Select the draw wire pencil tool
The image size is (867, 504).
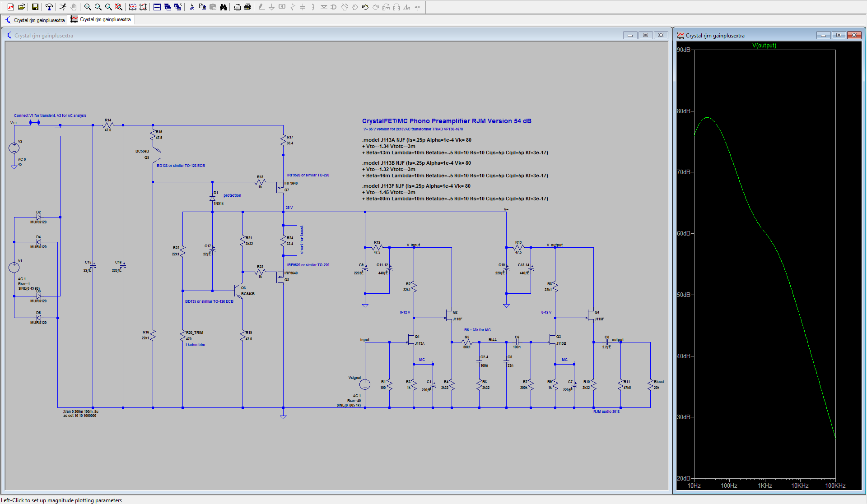click(x=261, y=7)
